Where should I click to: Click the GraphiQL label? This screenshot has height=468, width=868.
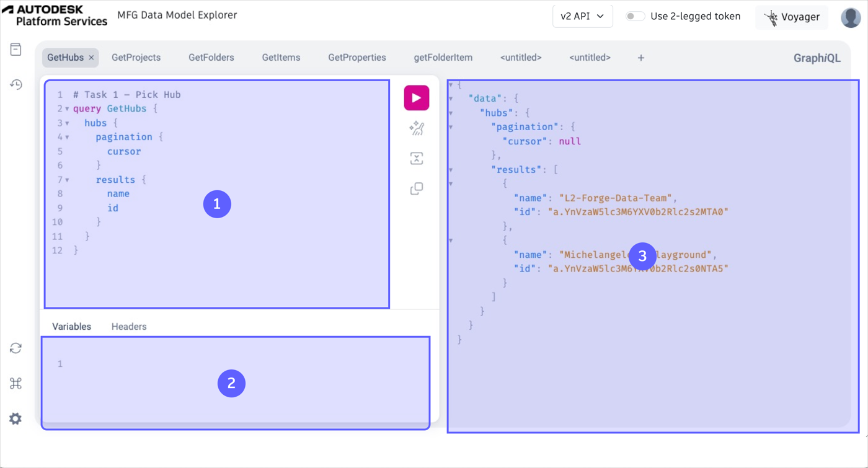coord(817,58)
